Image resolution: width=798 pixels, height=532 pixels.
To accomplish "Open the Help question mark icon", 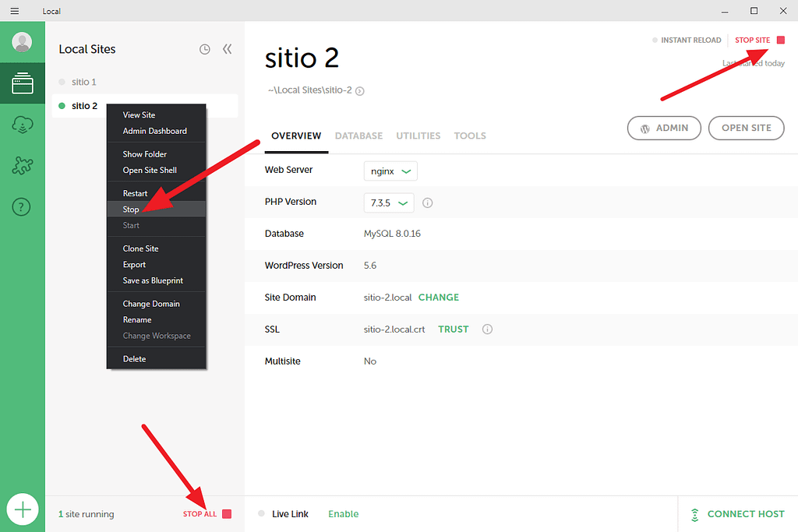I will click(x=21, y=207).
